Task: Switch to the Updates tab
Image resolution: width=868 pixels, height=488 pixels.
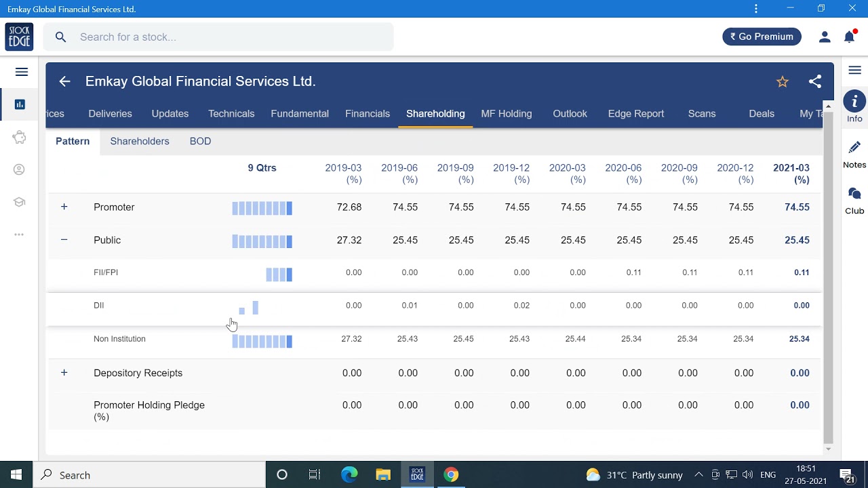Action: (170, 114)
